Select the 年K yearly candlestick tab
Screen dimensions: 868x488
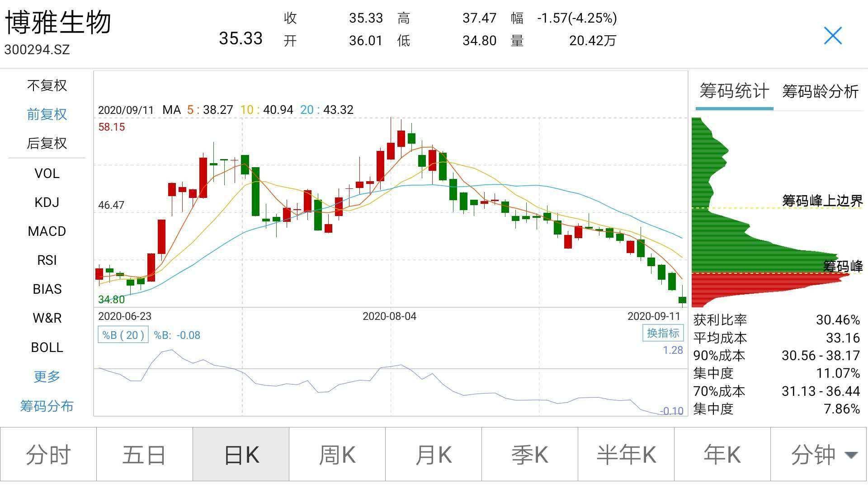(722, 454)
